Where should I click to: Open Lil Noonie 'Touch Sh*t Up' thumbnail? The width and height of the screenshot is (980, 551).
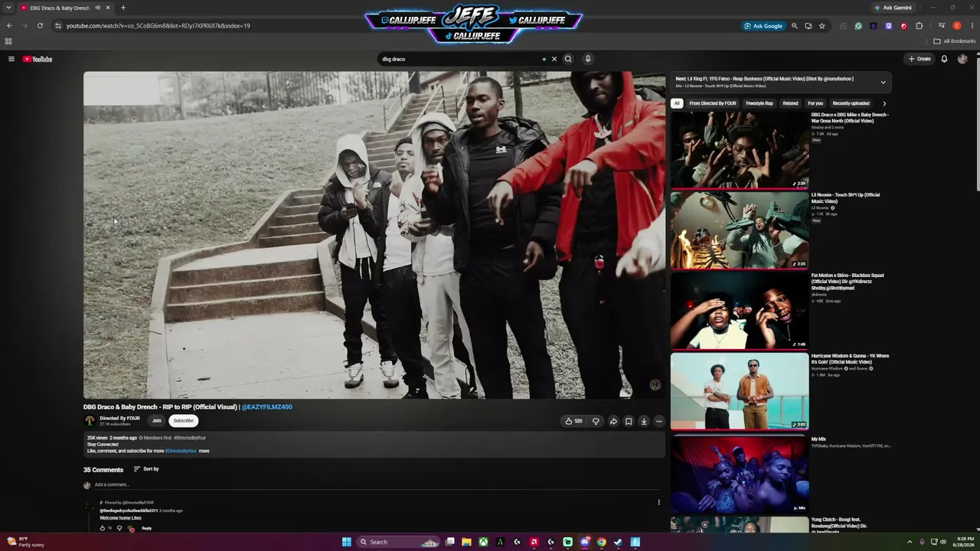coord(740,230)
